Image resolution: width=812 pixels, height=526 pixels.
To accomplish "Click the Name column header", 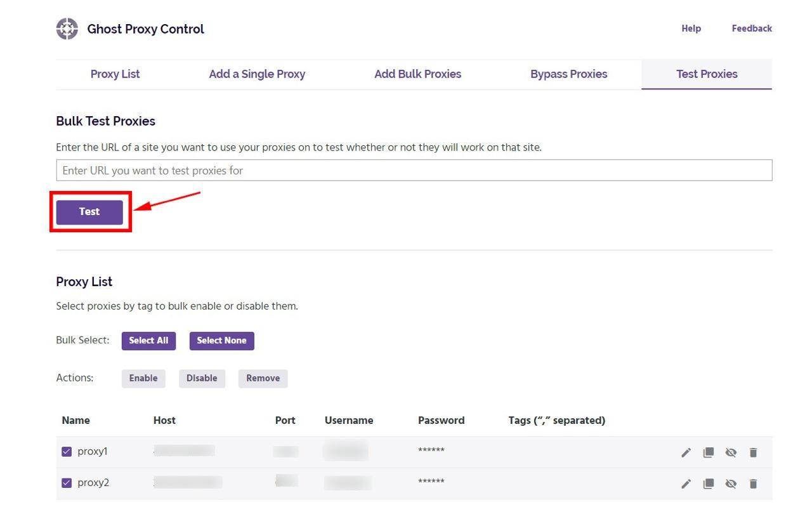I will click(75, 420).
